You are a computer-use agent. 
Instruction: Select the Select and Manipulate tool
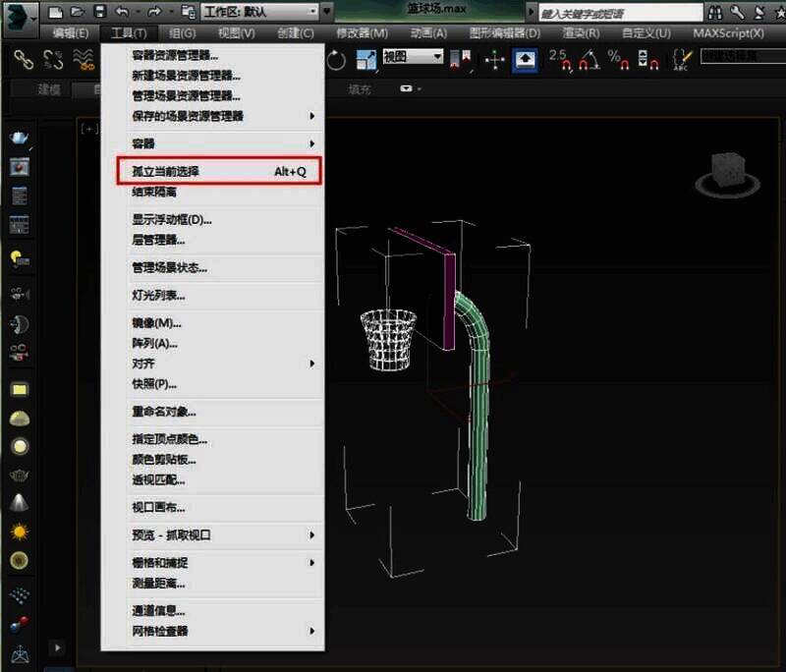(x=493, y=61)
